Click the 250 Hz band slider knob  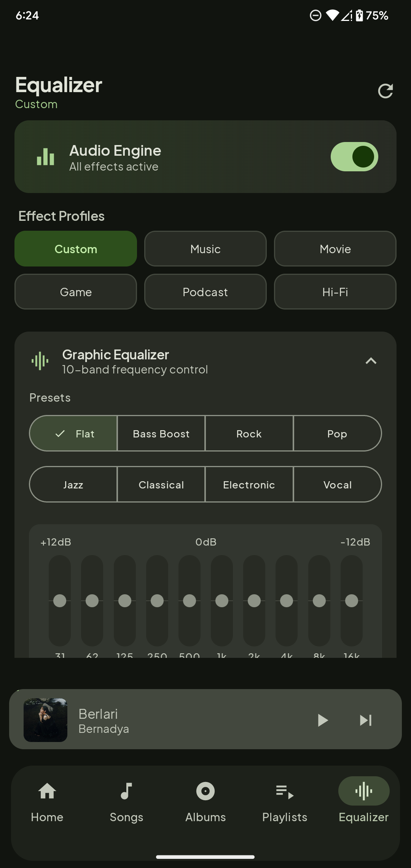tap(157, 601)
